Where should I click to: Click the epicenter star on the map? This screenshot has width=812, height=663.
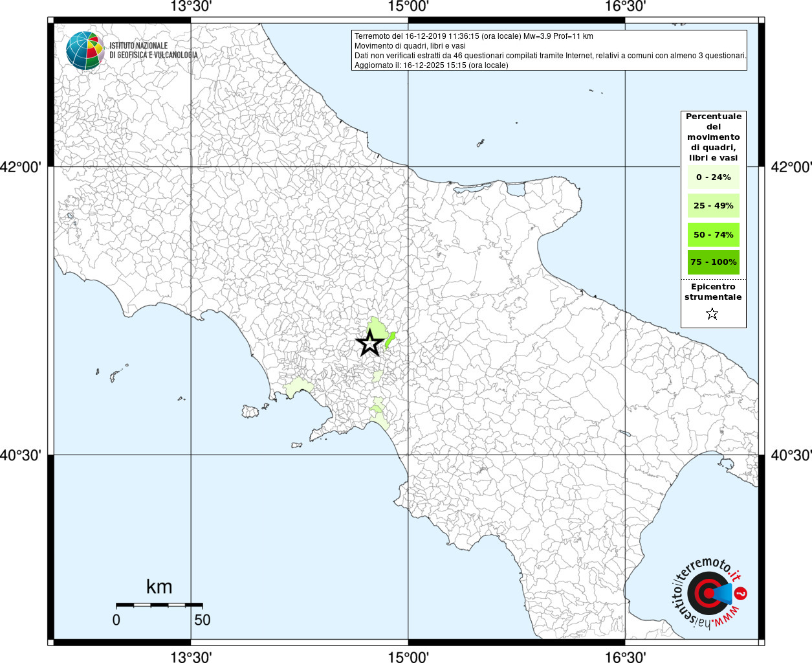pyautogui.click(x=370, y=343)
